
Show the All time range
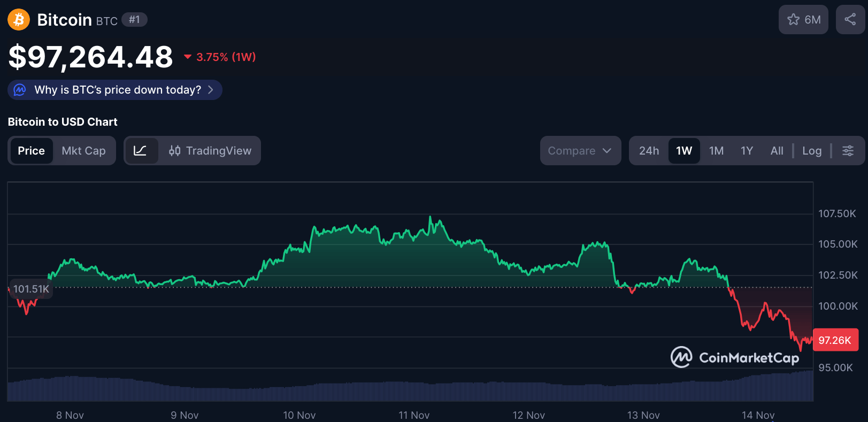click(x=777, y=151)
